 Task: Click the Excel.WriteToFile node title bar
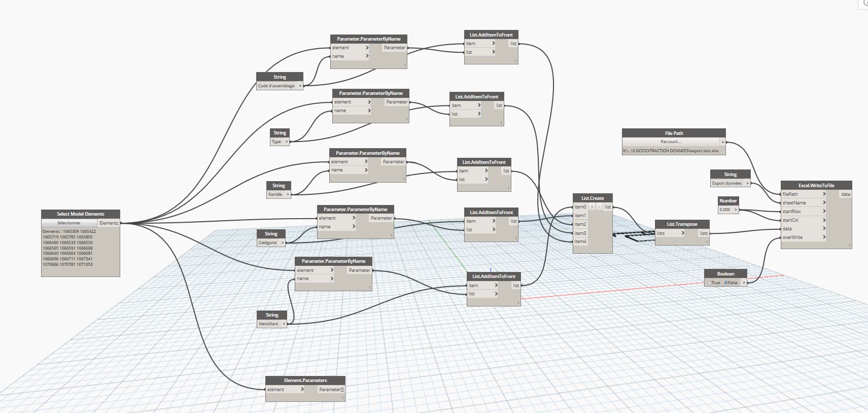coord(816,185)
